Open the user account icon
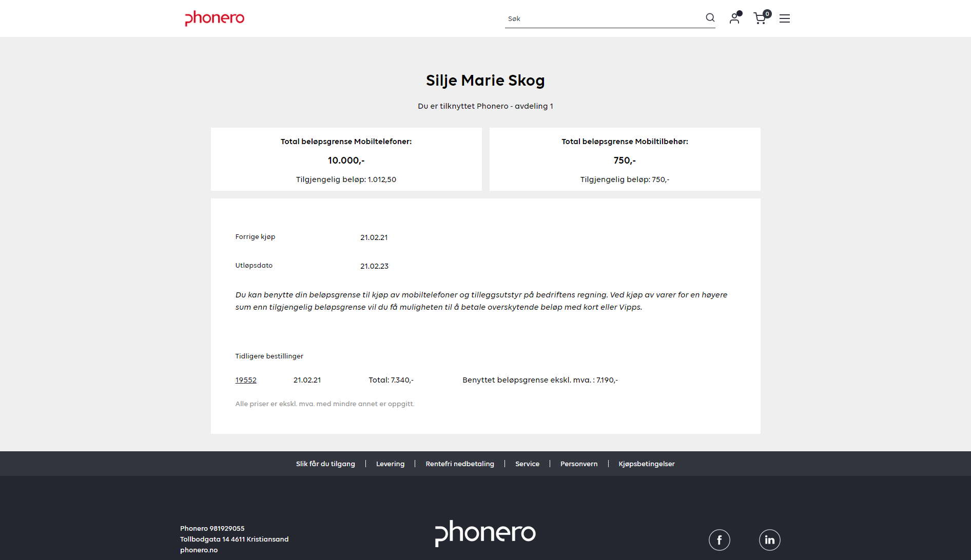This screenshot has height=560, width=971. 735,18
